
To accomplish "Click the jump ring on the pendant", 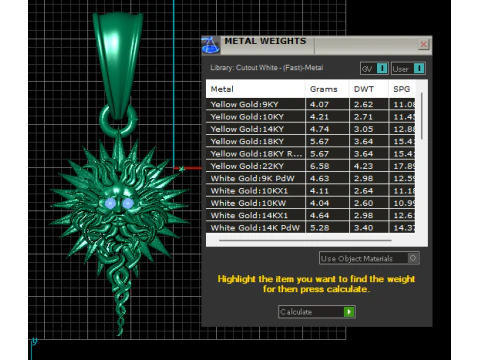I will tap(118, 121).
